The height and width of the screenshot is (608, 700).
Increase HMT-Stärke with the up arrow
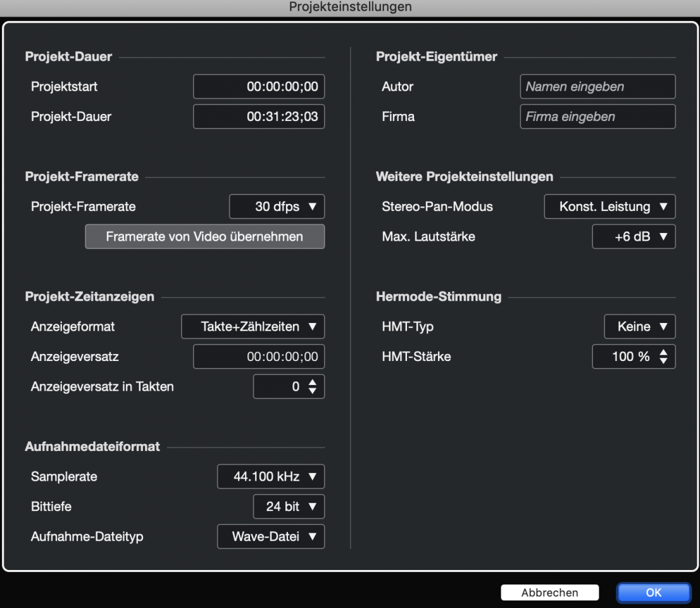663,353
